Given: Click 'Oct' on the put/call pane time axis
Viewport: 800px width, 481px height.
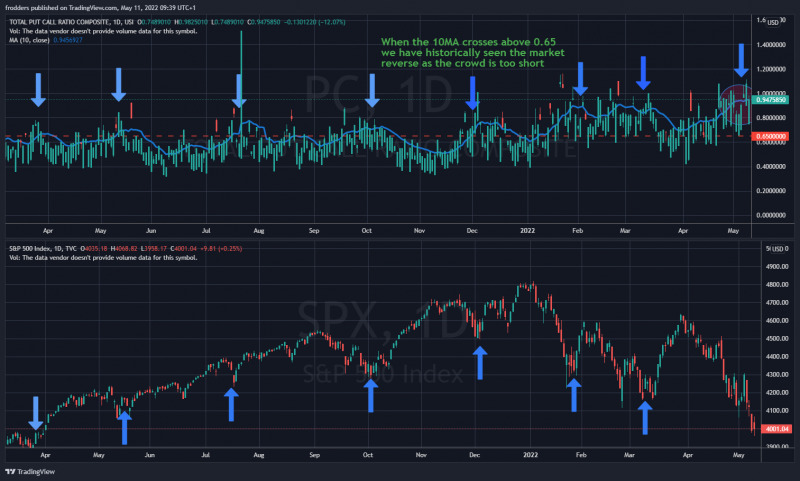Looking at the screenshot, I should click(x=367, y=231).
